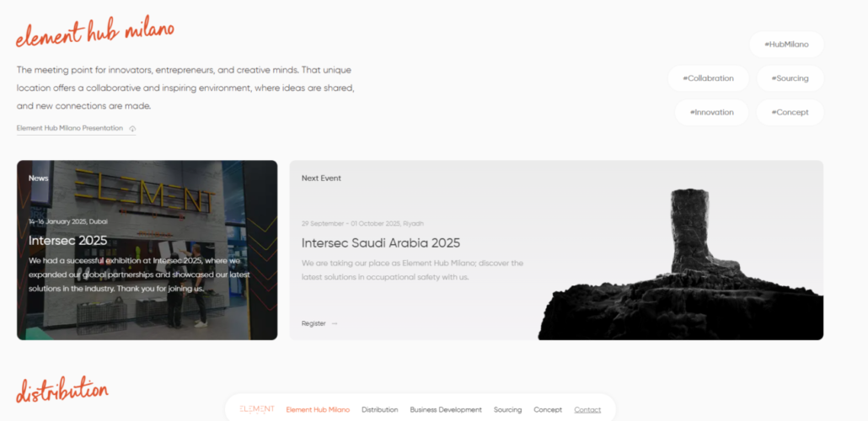Image resolution: width=868 pixels, height=421 pixels.
Task: Open Concept in the bottom navigation bar
Action: tap(548, 410)
